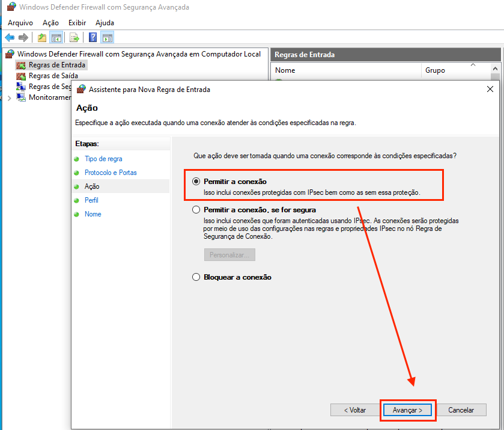Click the Back arrow toolbar icon
Image resolution: width=504 pixels, height=430 pixels.
click(x=10, y=38)
